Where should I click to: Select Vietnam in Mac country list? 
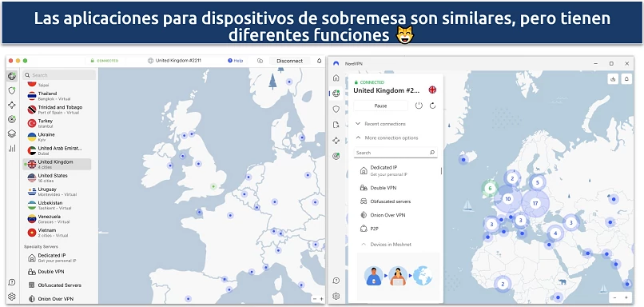click(57, 233)
